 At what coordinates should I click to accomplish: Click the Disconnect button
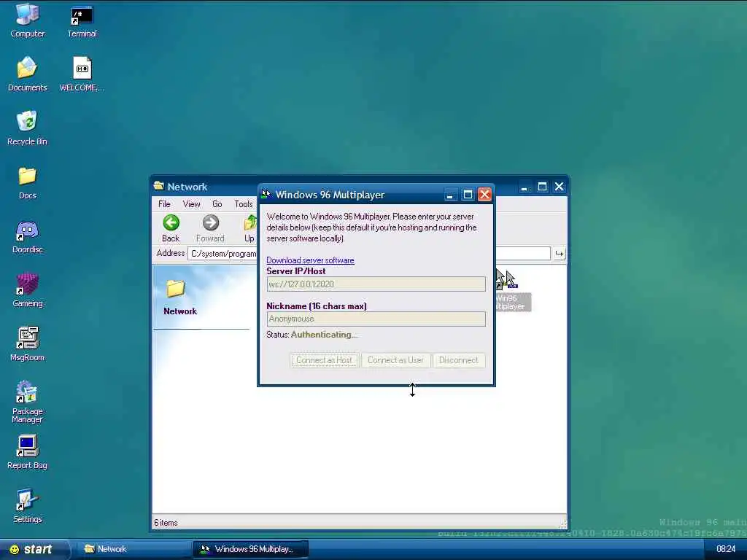tap(458, 360)
